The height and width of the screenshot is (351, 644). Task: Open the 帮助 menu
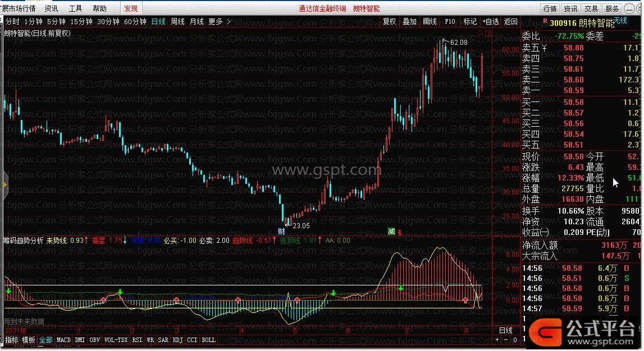[100, 8]
